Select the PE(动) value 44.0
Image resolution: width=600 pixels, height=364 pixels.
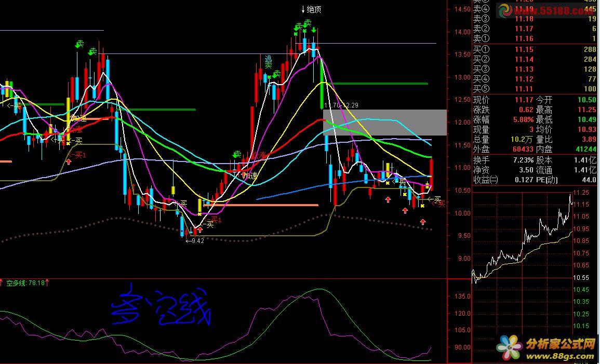click(589, 180)
